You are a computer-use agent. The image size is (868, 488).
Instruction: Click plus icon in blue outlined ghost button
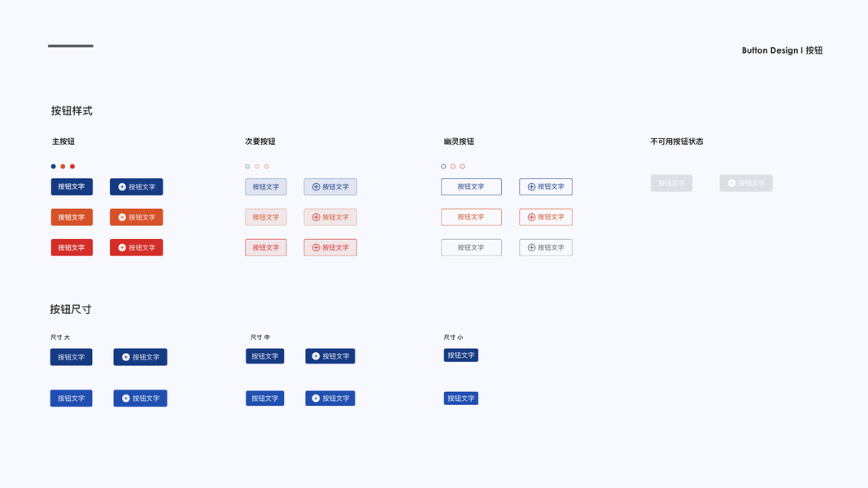tap(532, 187)
